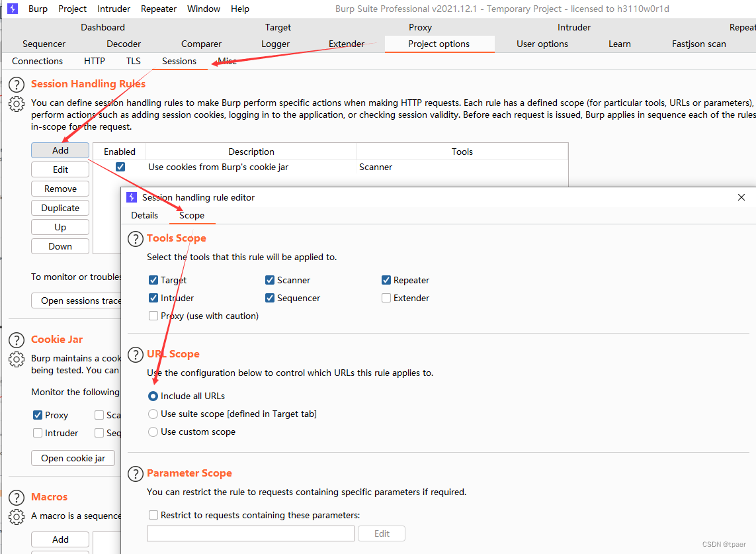Open help for Session Handling Rules
Screen dimensions: 756x554
17,85
